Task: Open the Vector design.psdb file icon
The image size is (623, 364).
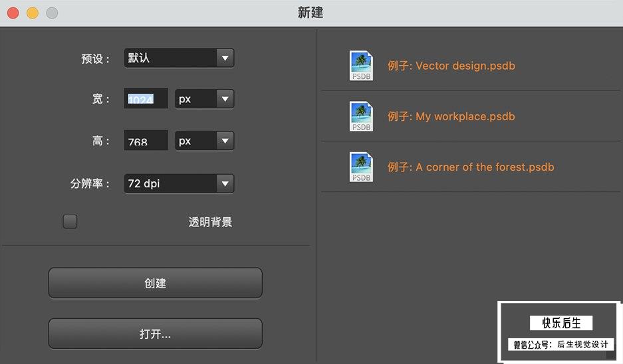Action: (x=361, y=66)
